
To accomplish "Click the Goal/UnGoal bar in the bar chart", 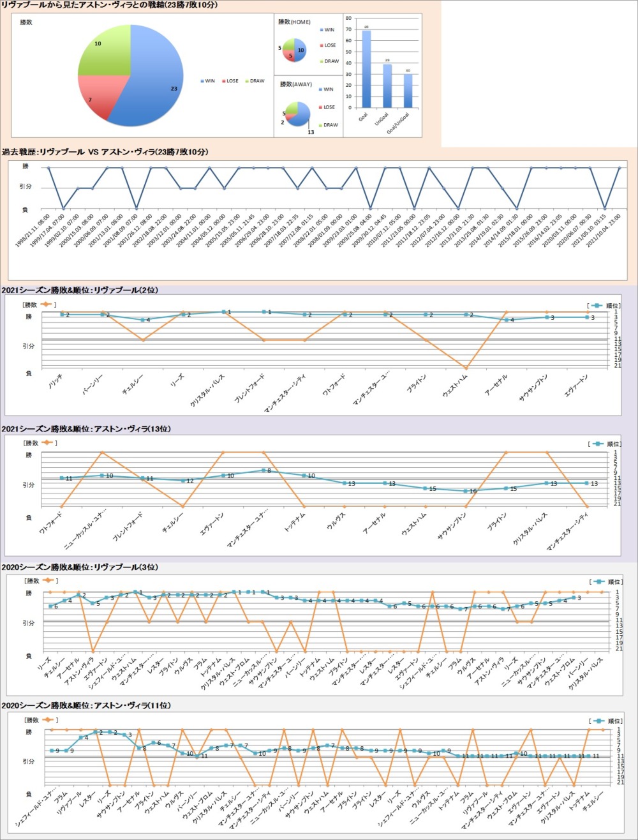I will tap(408, 91).
